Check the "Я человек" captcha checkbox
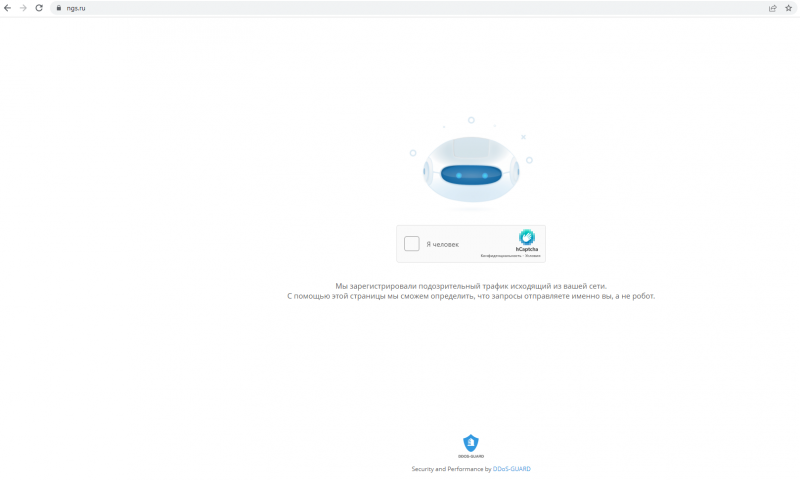 (x=412, y=244)
